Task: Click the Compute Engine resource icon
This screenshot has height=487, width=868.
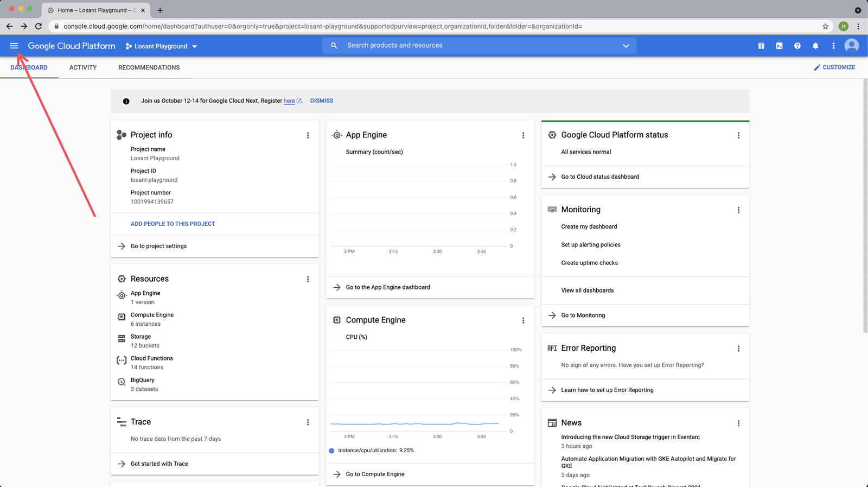Action: pos(122,317)
